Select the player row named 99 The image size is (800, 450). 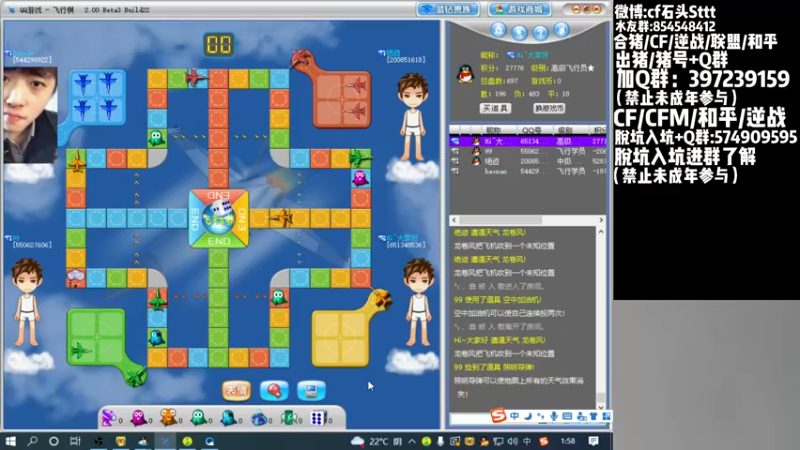(528, 151)
